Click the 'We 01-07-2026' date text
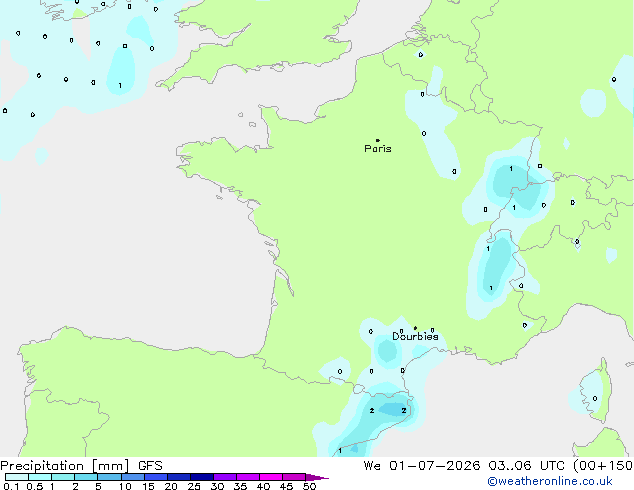The height and width of the screenshot is (490, 634). (422, 466)
